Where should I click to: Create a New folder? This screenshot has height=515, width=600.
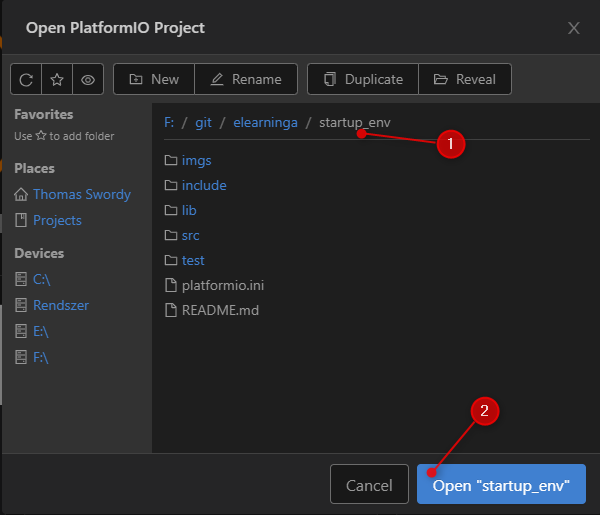point(154,79)
